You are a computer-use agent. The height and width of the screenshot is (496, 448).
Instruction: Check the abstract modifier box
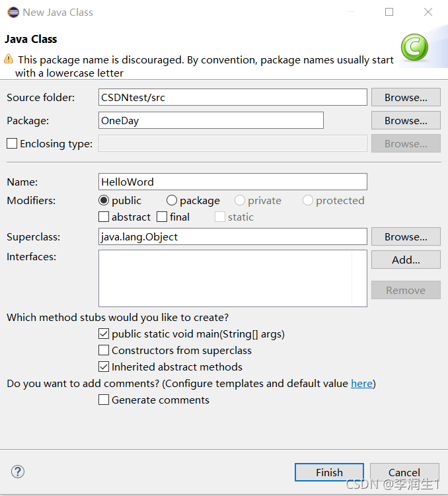(104, 217)
